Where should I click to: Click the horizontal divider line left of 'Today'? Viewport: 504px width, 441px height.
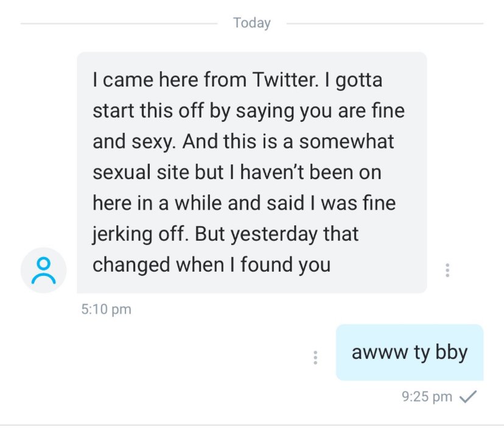coord(119,23)
